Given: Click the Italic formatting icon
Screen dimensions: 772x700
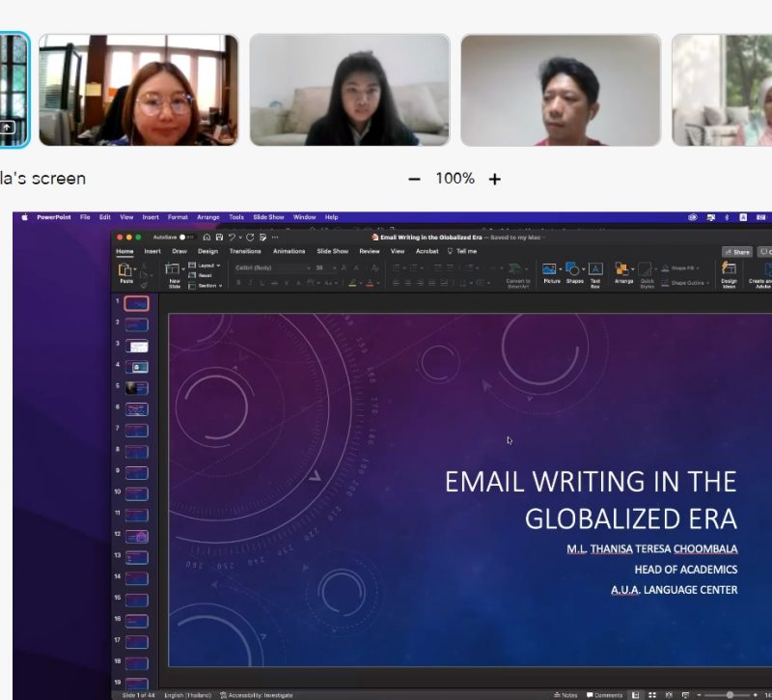Looking at the screenshot, I should click(x=251, y=283).
